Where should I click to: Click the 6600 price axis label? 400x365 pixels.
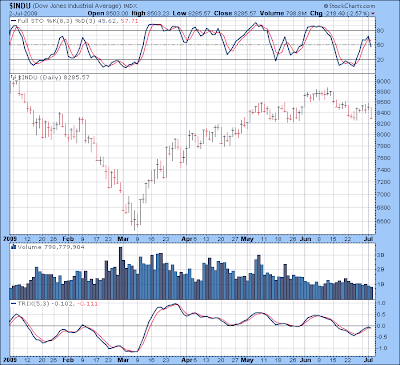[x=383, y=222]
